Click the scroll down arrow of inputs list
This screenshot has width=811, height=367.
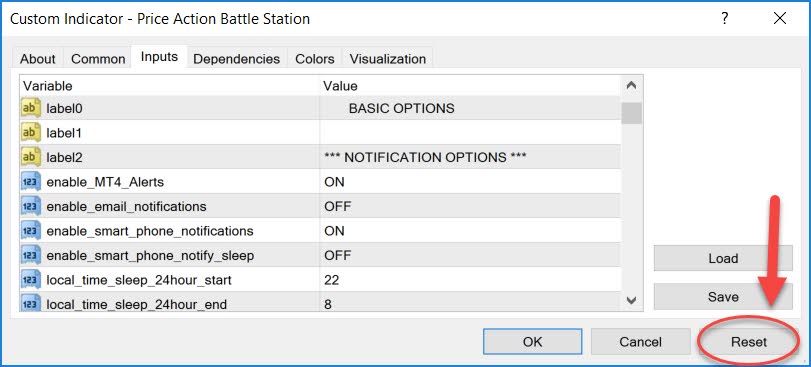coord(631,300)
